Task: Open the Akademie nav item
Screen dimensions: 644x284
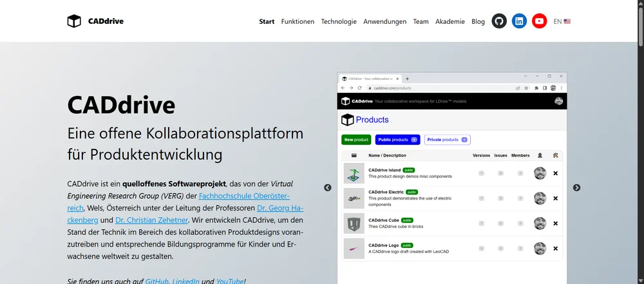Action: point(450,21)
